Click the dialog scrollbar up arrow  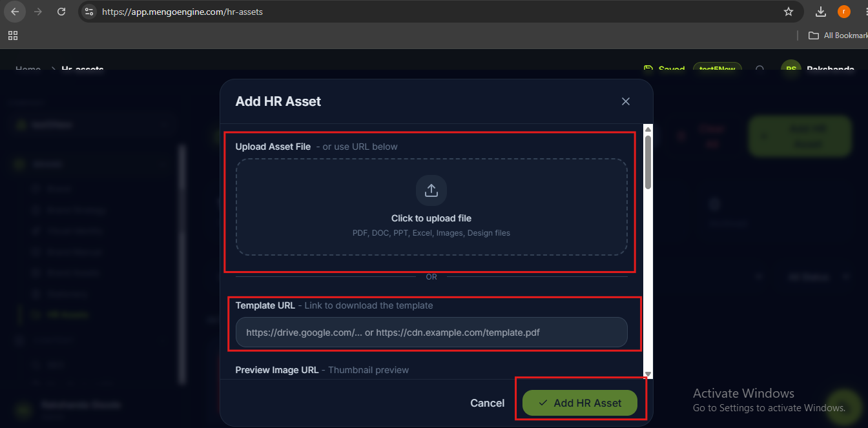point(648,128)
